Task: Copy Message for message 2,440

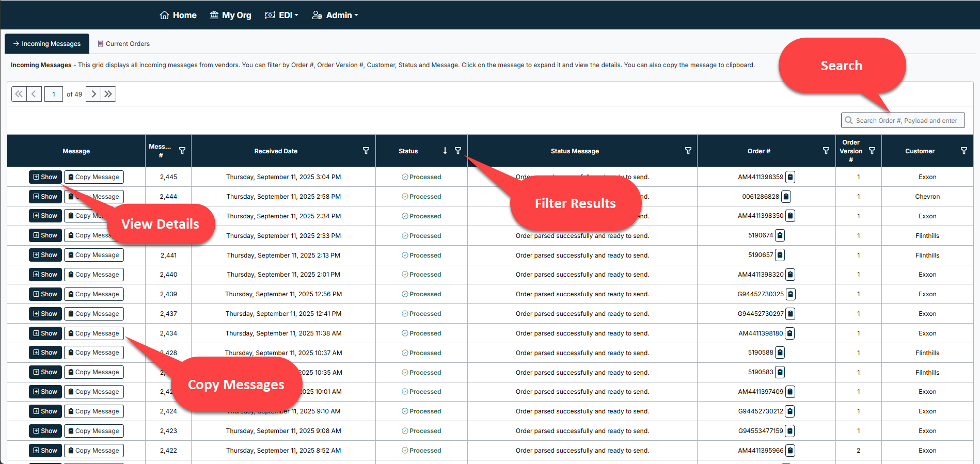Action: tap(94, 275)
